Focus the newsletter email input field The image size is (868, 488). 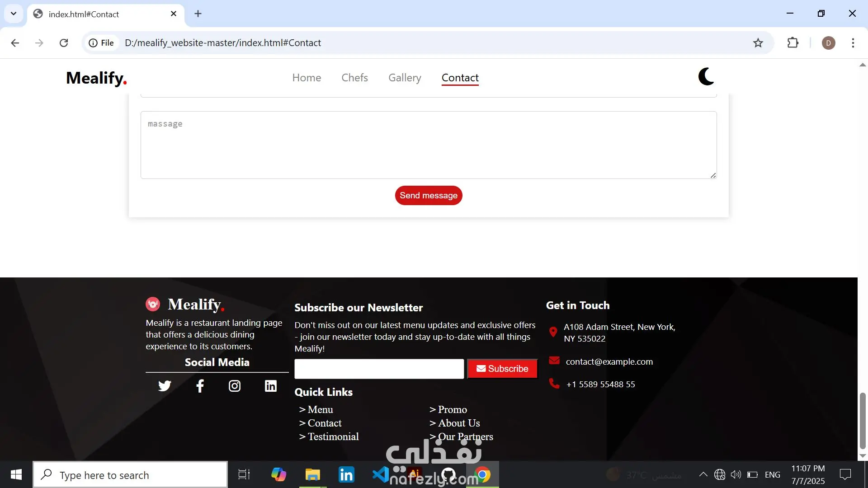point(379,369)
